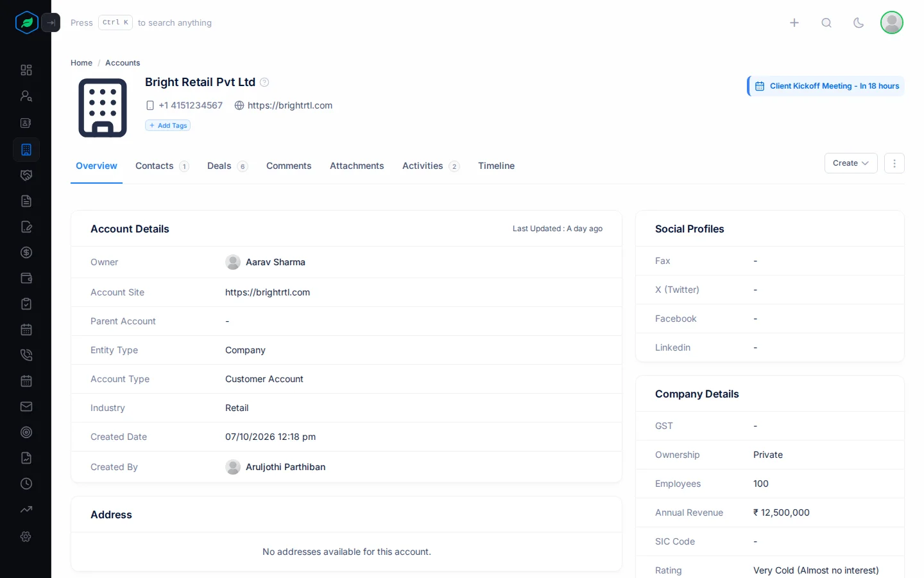
Task: Open the chart report file icon in sidebar
Action: [x=26, y=458]
